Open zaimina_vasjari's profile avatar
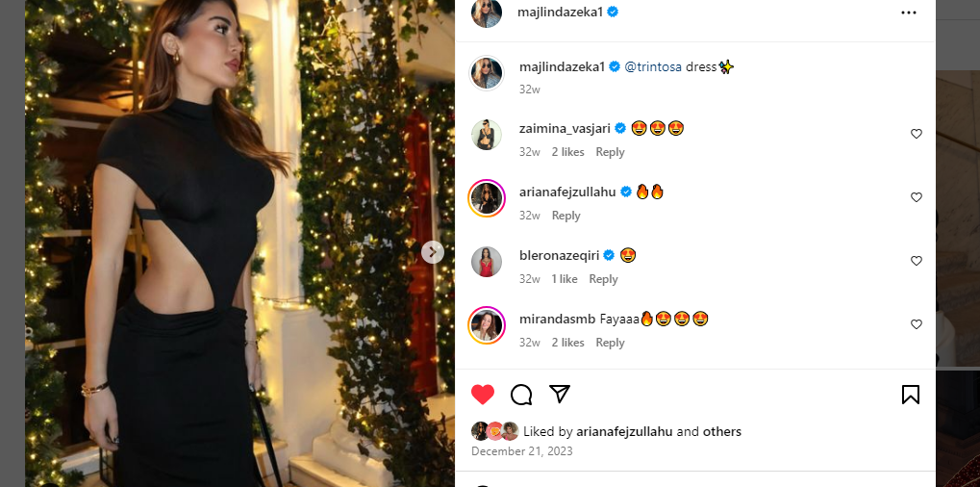The width and height of the screenshot is (980, 487). point(487,135)
